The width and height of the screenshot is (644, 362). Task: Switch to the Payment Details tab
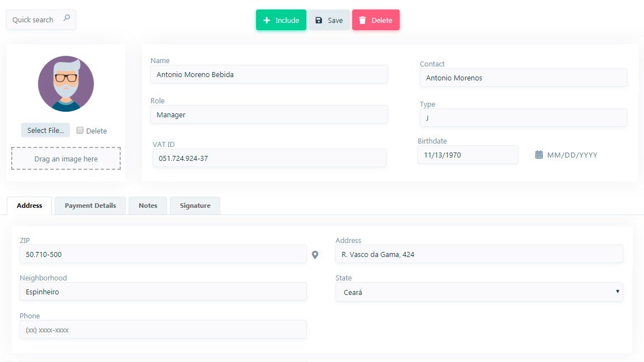(90, 206)
